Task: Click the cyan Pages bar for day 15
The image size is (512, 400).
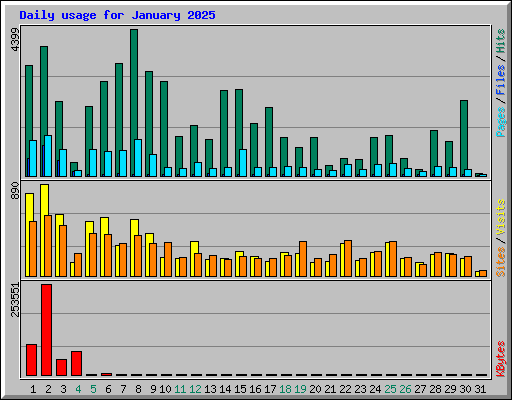Action: click(243, 163)
